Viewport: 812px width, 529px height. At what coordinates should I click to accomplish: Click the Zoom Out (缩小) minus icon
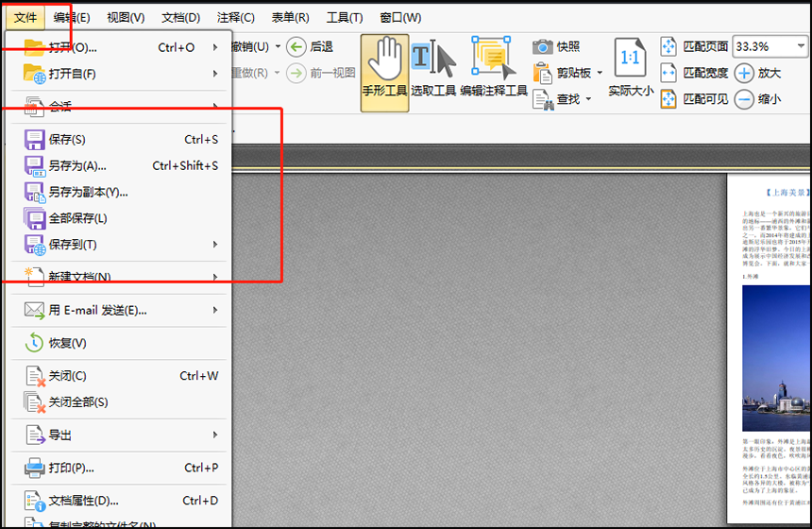coord(745,98)
